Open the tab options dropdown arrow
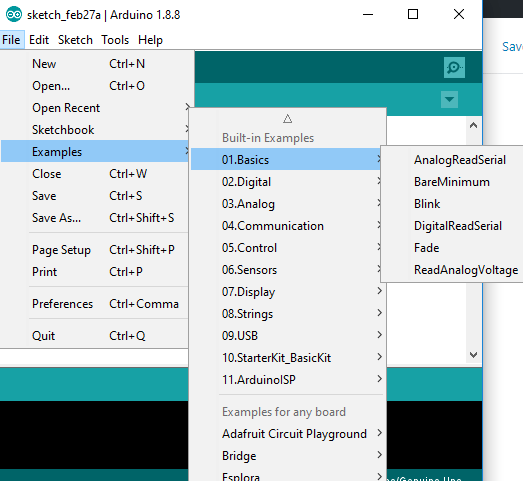The width and height of the screenshot is (523, 481). pos(449,99)
